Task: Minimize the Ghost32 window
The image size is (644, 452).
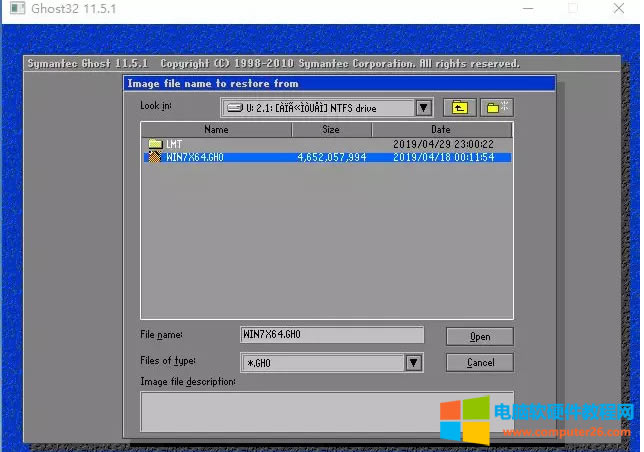Action: coord(528,9)
